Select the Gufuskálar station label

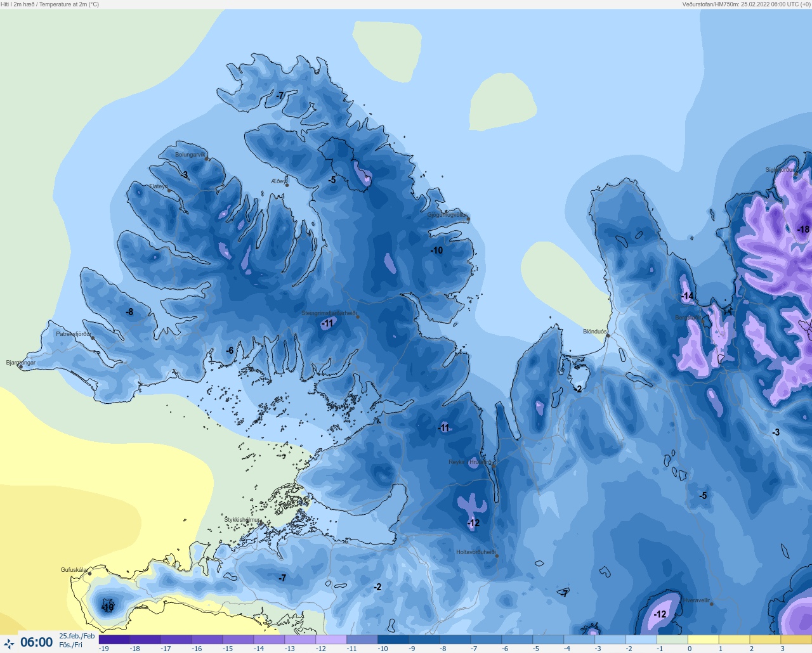pyautogui.click(x=74, y=570)
